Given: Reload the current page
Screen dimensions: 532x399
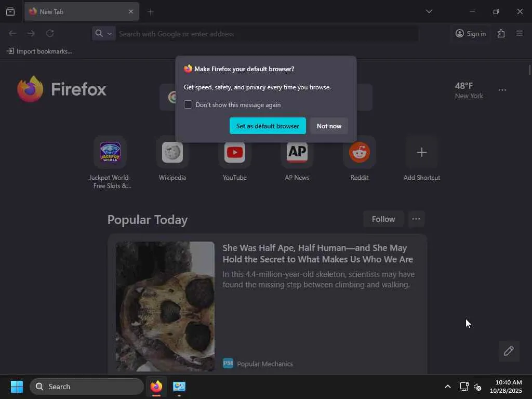Looking at the screenshot, I should pos(50,33).
